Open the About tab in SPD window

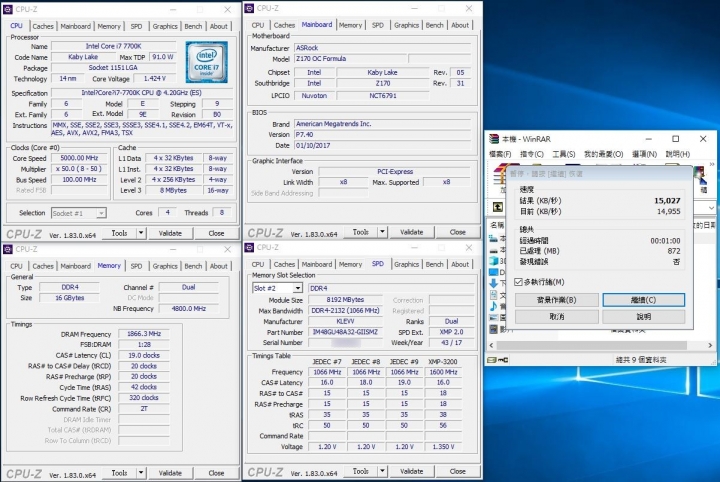click(x=460, y=264)
